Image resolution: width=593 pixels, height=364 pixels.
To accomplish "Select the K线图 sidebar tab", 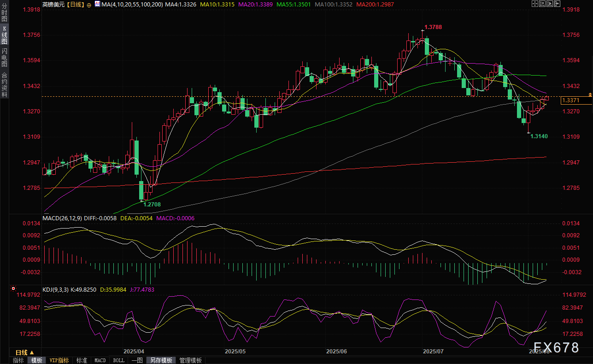I will (x=4, y=35).
